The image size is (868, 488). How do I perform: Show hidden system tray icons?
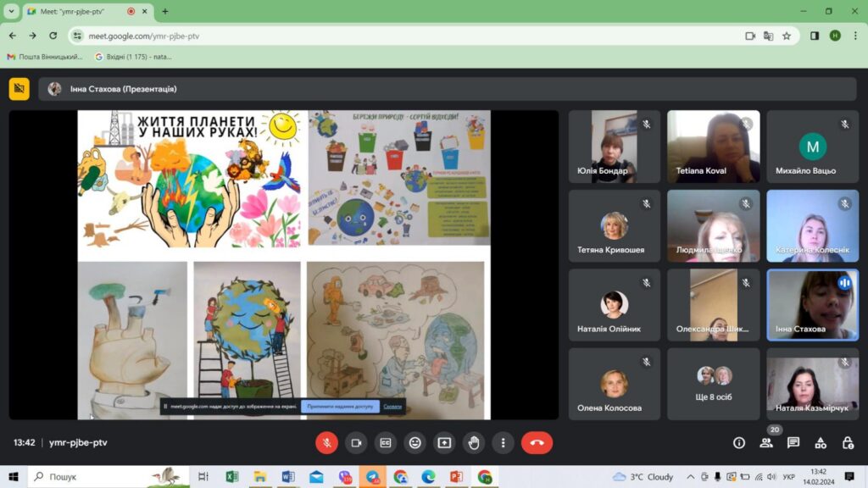[x=691, y=477]
